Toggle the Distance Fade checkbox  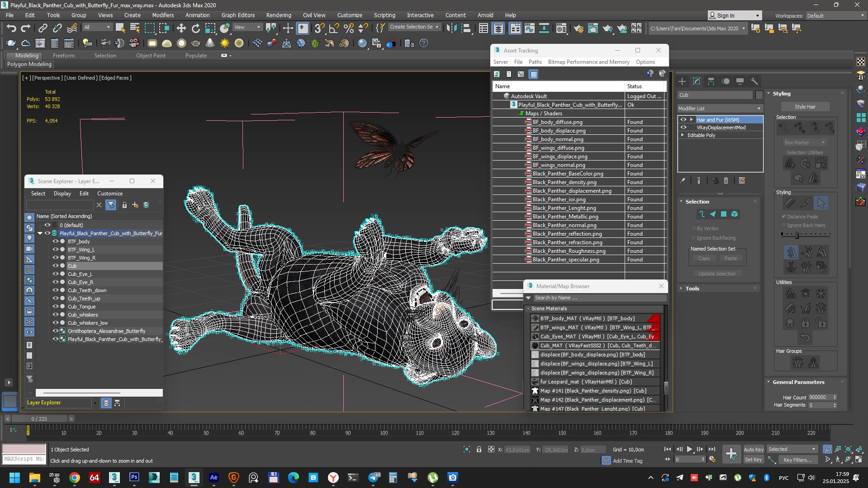click(x=784, y=217)
